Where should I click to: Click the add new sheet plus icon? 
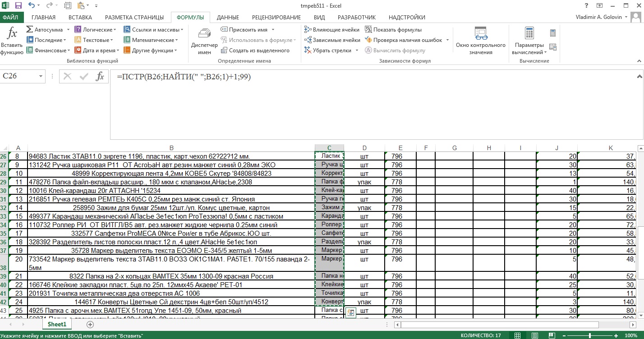pos(90,325)
